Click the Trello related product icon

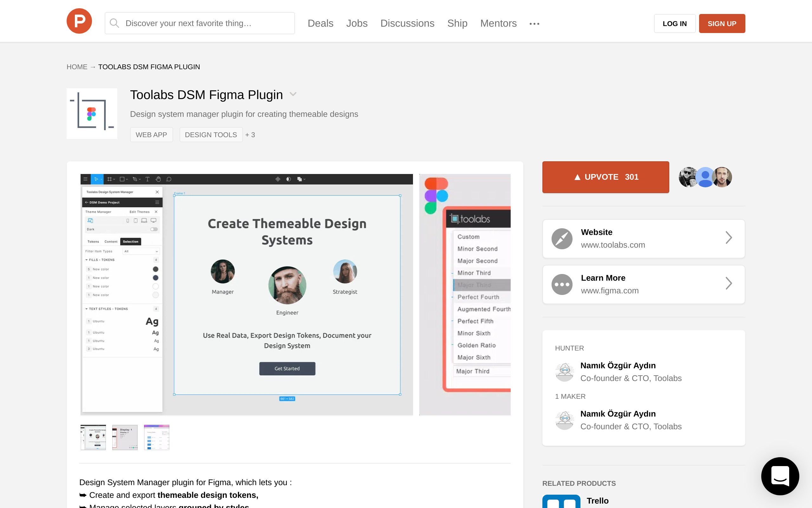pyautogui.click(x=561, y=501)
